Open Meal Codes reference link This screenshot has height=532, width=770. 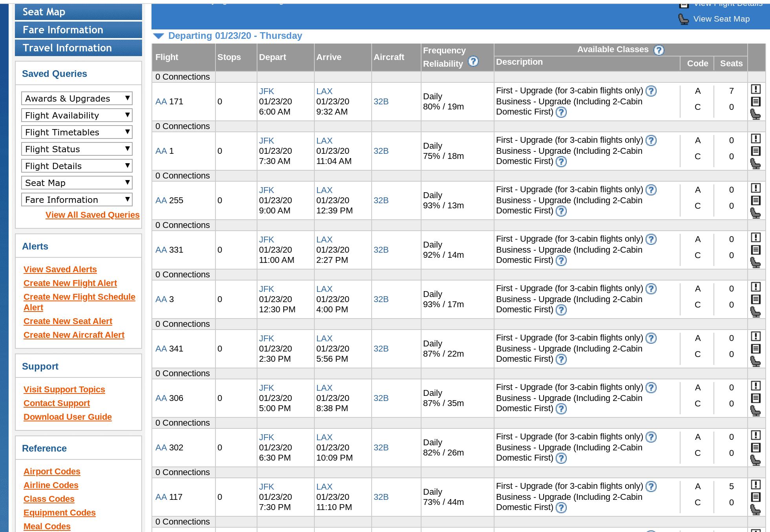pos(47,527)
